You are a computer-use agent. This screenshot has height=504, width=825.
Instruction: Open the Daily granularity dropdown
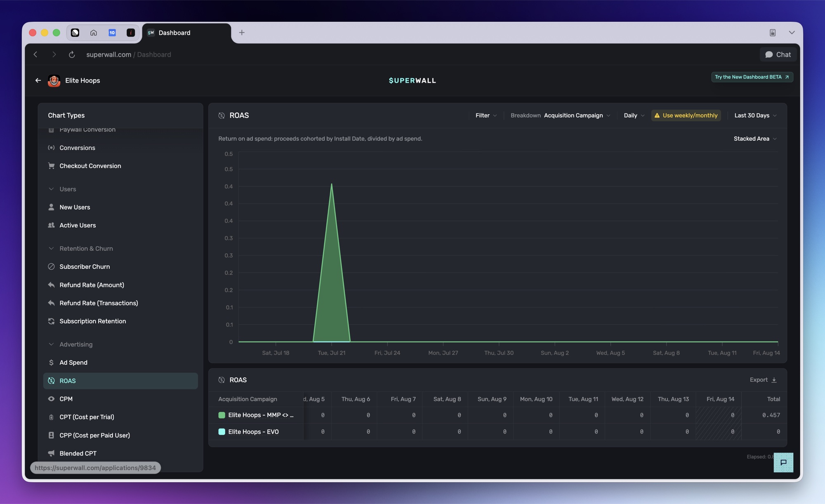634,115
